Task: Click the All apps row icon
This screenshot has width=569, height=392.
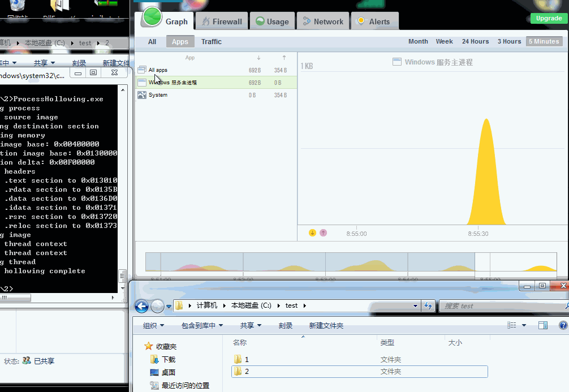Action: [x=142, y=70]
